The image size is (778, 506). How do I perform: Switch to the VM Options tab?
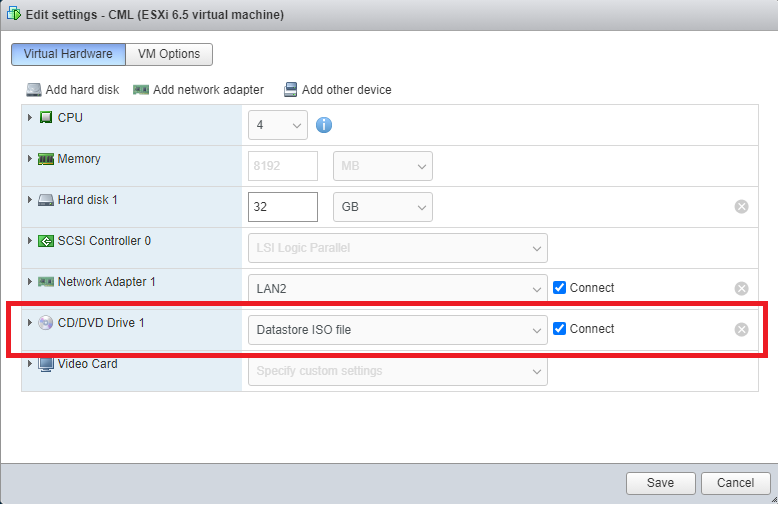pyautogui.click(x=169, y=54)
